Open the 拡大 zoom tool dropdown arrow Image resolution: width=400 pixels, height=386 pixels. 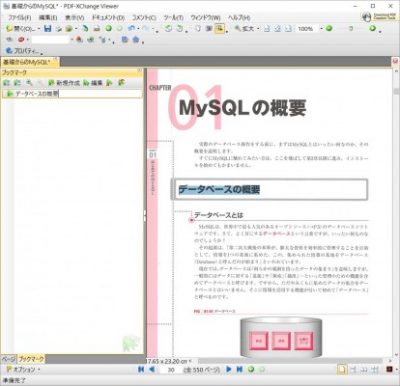coord(258,29)
